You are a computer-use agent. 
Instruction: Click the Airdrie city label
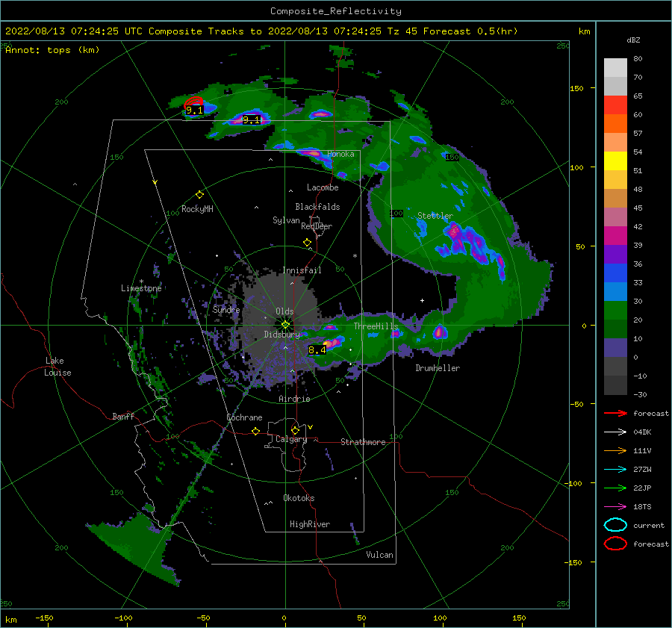click(294, 399)
